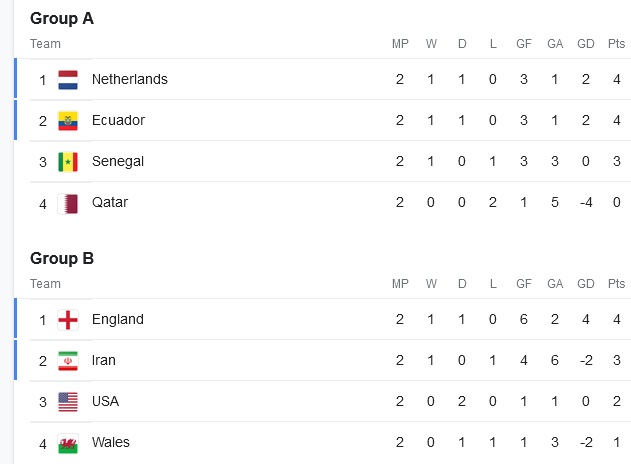The image size is (631, 464).
Task: Click the Senegal flag icon
Action: 68,161
